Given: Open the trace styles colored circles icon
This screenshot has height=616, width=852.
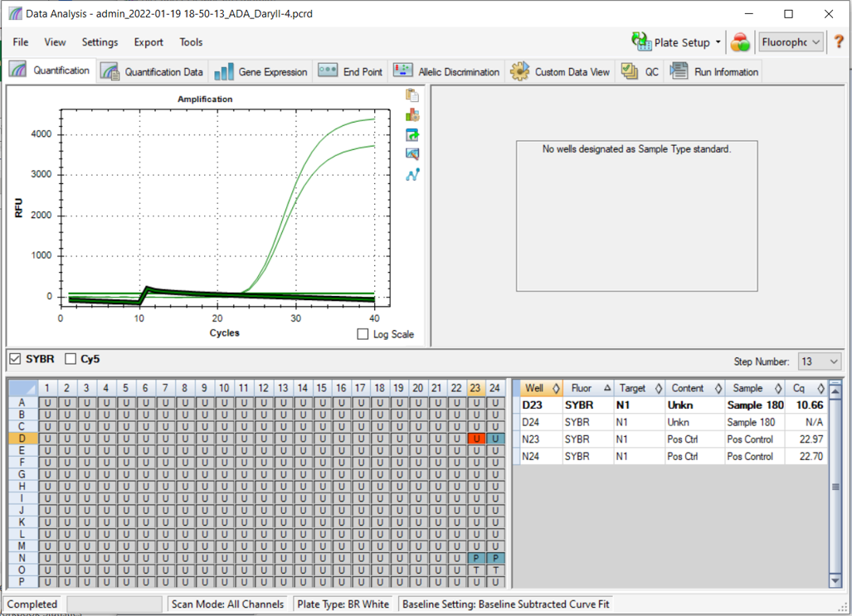Looking at the screenshot, I should click(x=740, y=42).
